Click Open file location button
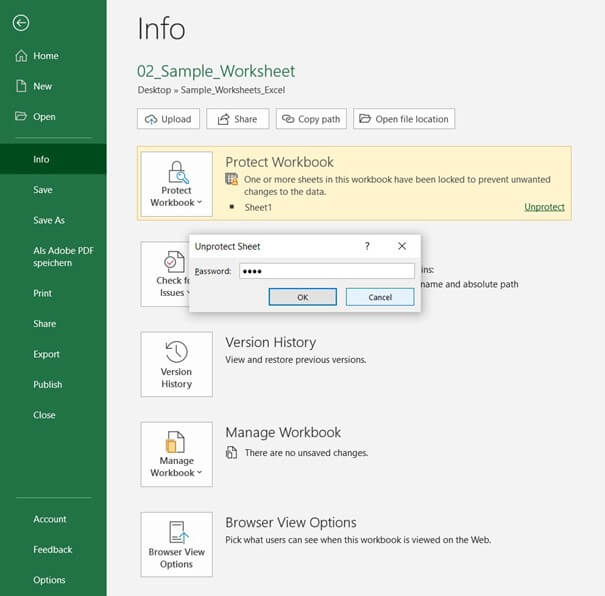The height and width of the screenshot is (596, 605). pos(404,119)
